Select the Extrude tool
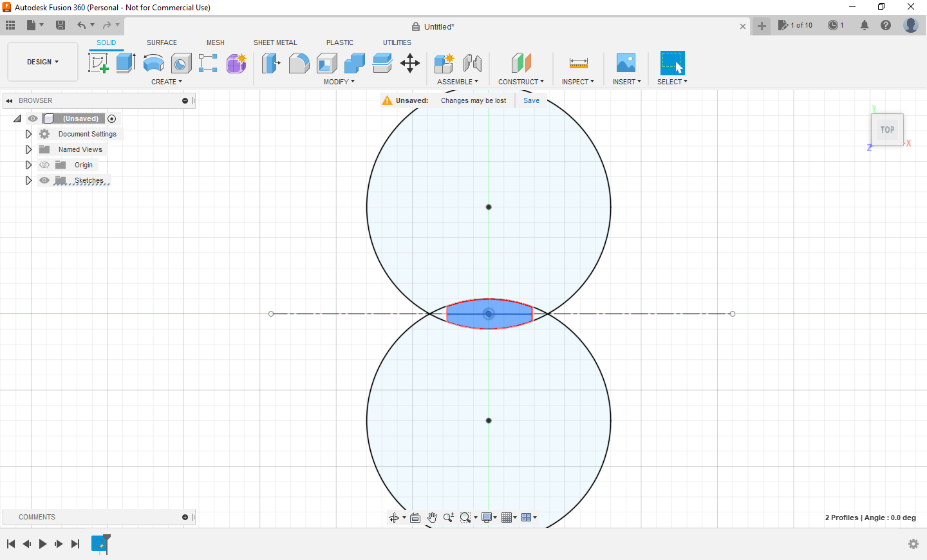The image size is (927, 560). (x=126, y=63)
